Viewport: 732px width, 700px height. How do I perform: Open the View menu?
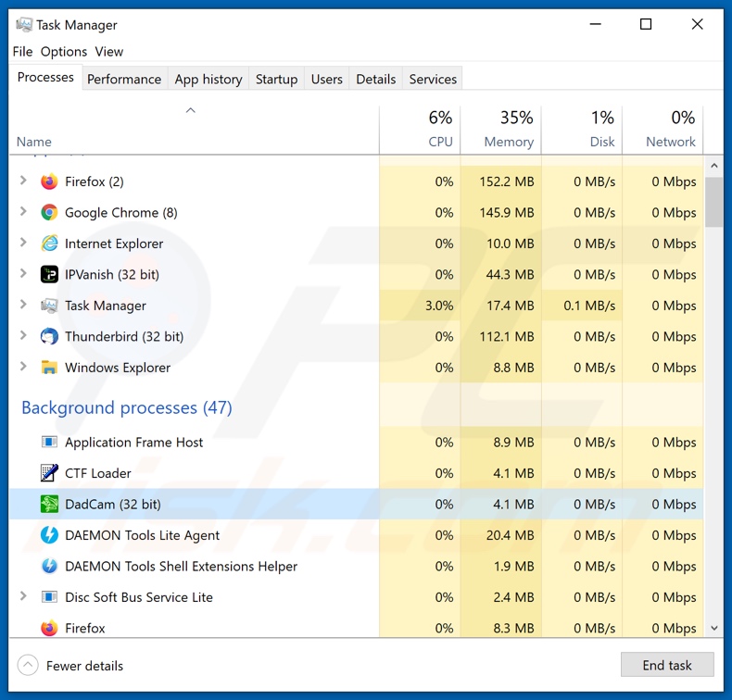pos(108,51)
